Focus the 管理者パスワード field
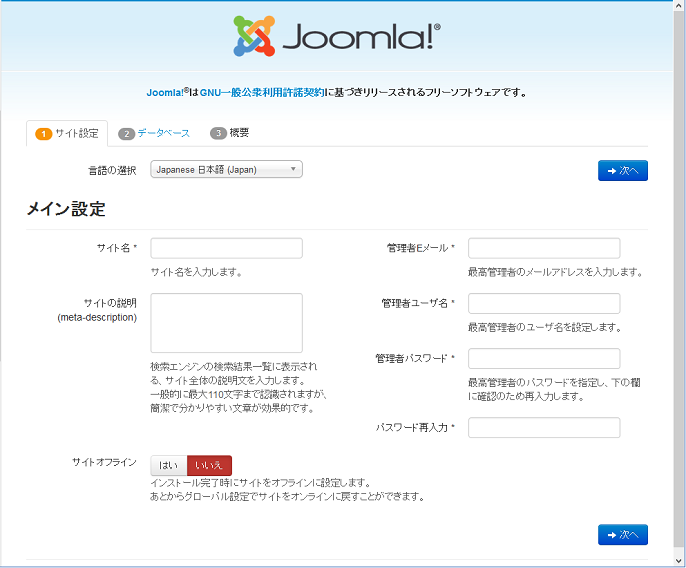This screenshot has width=686, height=568. click(x=543, y=358)
